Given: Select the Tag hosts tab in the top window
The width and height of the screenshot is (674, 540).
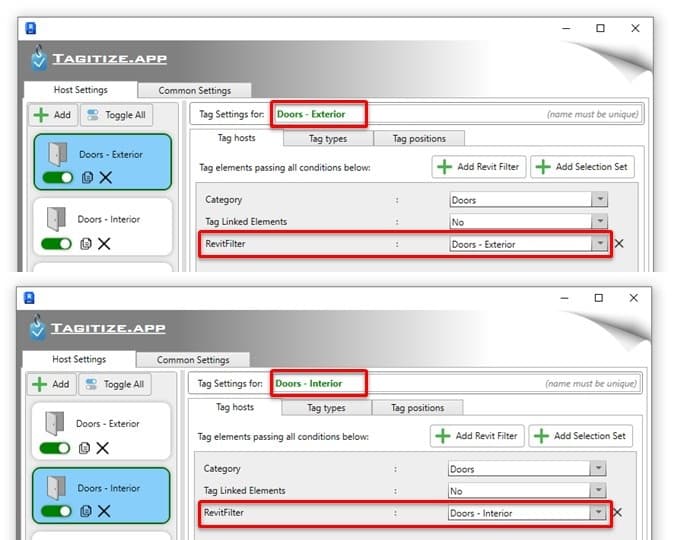Looking at the screenshot, I should [x=236, y=138].
